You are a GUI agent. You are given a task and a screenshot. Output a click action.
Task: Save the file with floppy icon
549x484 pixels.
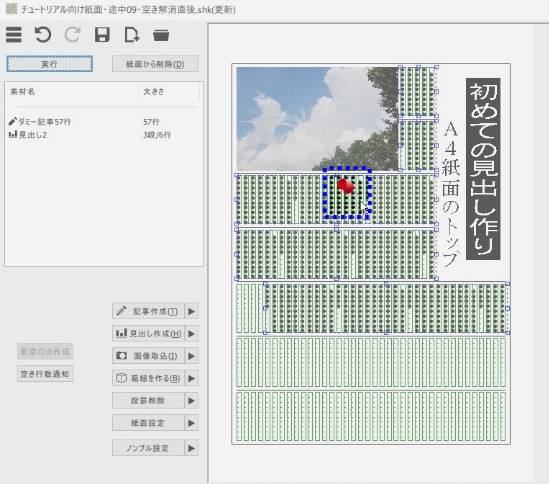102,35
